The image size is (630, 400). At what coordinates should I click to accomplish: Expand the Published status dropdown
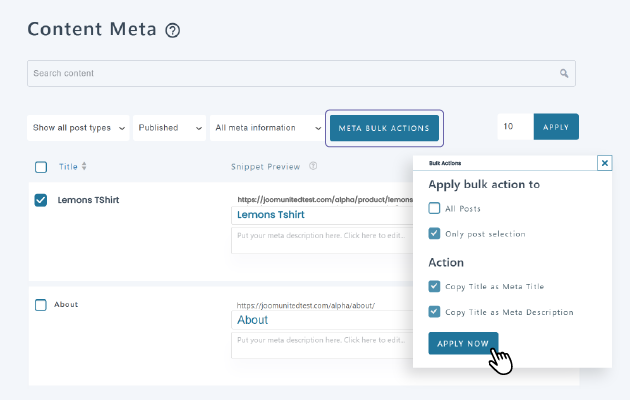pos(168,128)
